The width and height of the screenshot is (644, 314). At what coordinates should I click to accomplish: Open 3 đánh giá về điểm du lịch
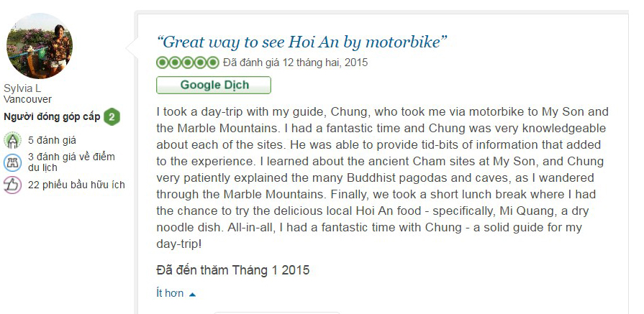click(71, 162)
